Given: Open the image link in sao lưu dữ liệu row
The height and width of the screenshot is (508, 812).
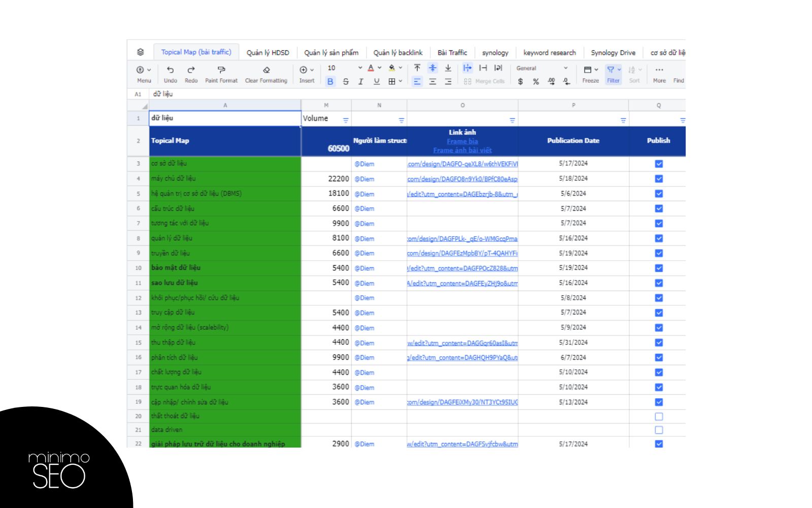Looking at the screenshot, I should [x=462, y=283].
